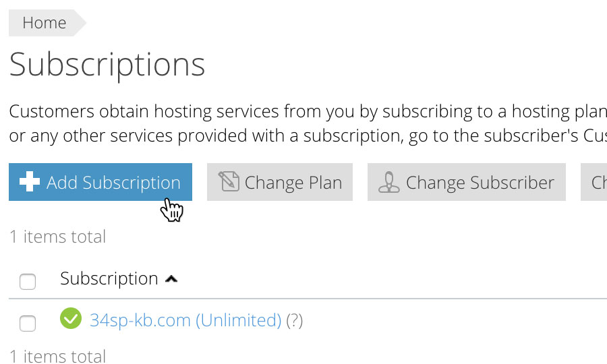Sort by the Subscription column header
The image size is (607, 364).
click(x=109, y=278)
